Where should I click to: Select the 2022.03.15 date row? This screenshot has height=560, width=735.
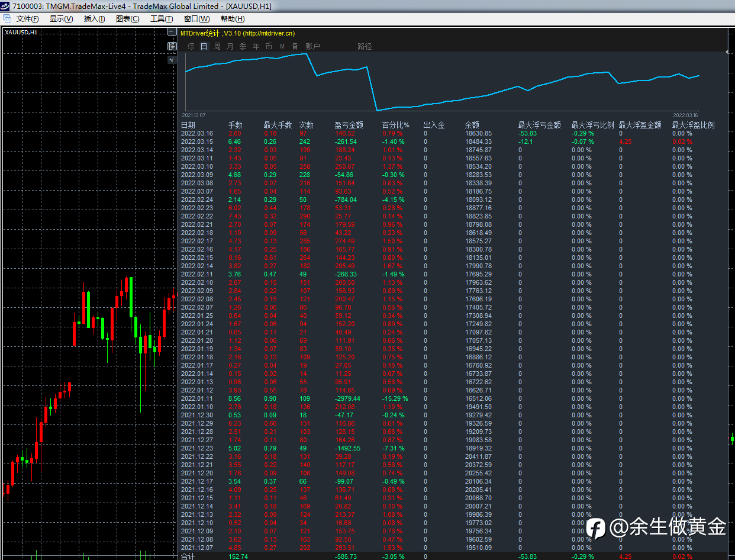[x=196, y=141]
